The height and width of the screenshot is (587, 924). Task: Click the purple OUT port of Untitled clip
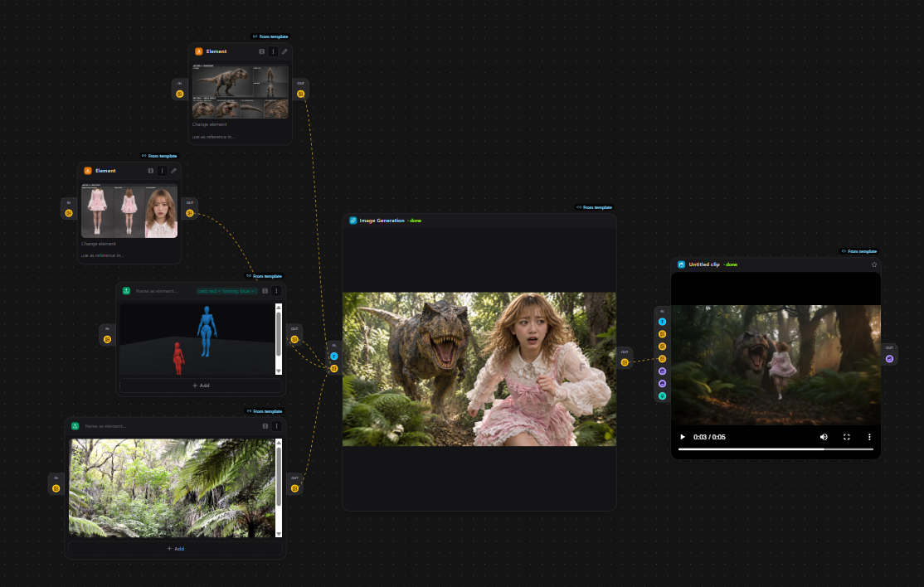(x=889, y=358)
